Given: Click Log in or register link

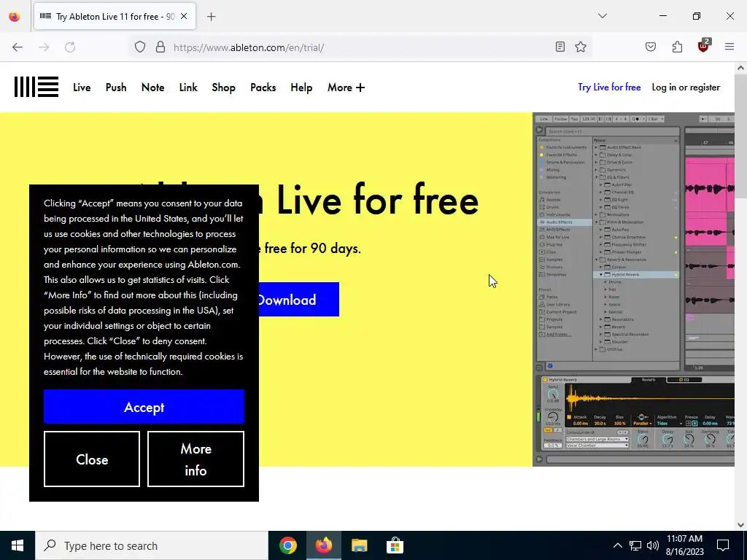Looking at the screenshot, I should coord(686,87).
